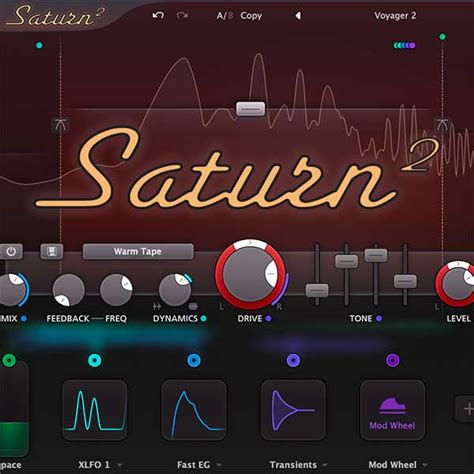Click the fourth Tone slider handle
The width and height of the screenshot is (474, 474).
405,281
